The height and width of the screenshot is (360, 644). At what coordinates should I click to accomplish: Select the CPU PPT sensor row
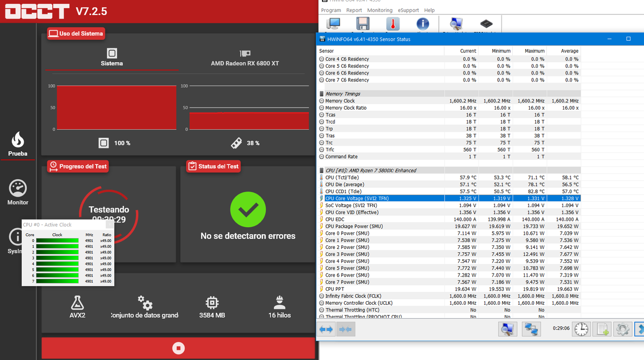(x=449, y=289)
